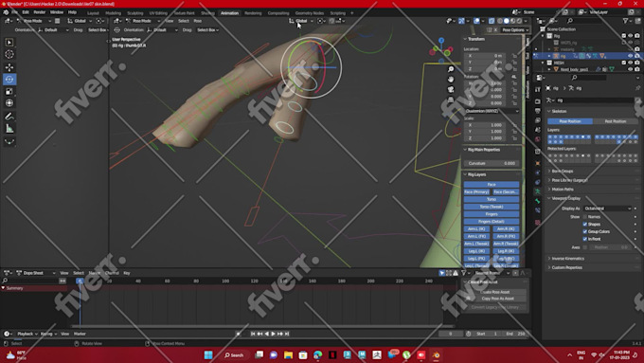Click the pan view hand icon
This screenshot has width=644, height=363.
click(451, 80)
